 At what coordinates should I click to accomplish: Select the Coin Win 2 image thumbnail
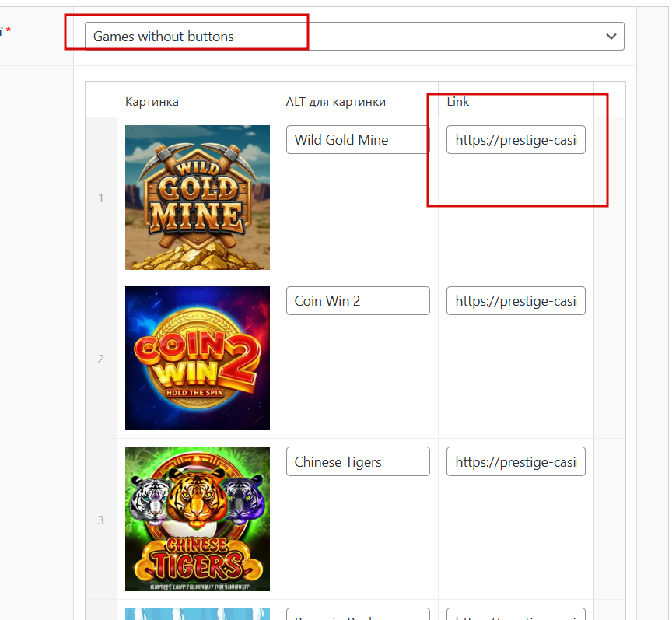[197, 358]
